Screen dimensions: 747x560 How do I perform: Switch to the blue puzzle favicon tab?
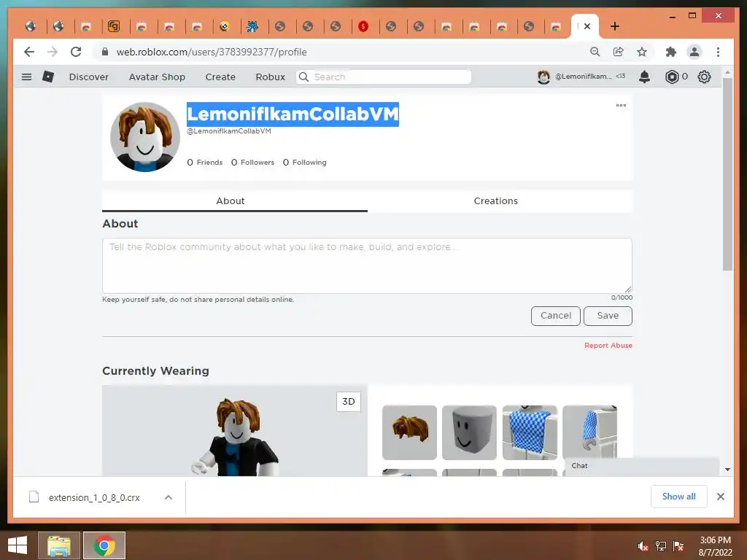tap(252, 27)
